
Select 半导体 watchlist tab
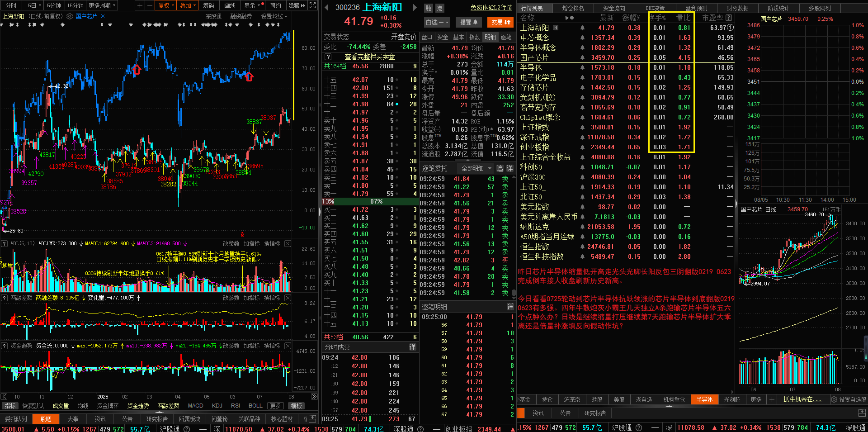coord(704,399)
